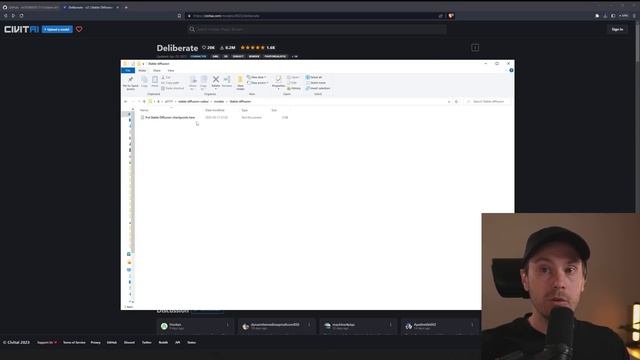Click the refresh icon beside the address path
Image resolution: width=640 pixels, height=360 pixels.
456,101
